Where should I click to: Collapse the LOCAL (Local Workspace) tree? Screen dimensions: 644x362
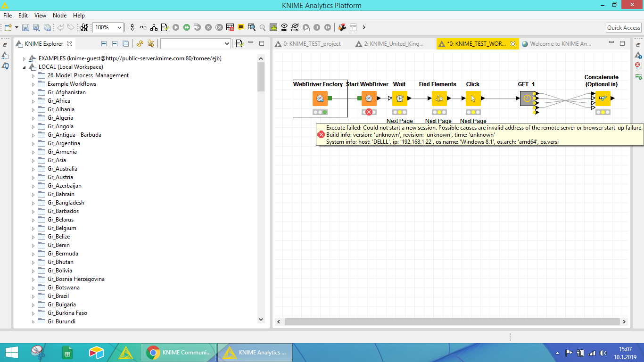(25, 67)
